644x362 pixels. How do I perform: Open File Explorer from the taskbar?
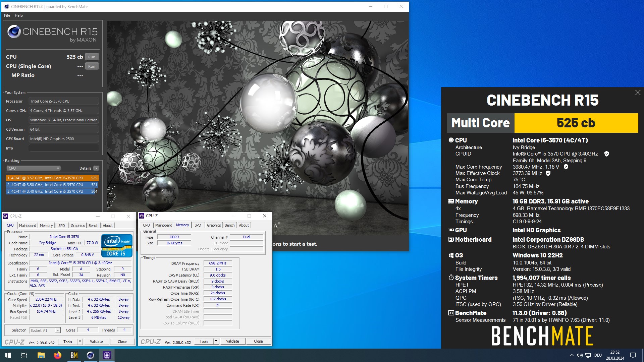41,355
